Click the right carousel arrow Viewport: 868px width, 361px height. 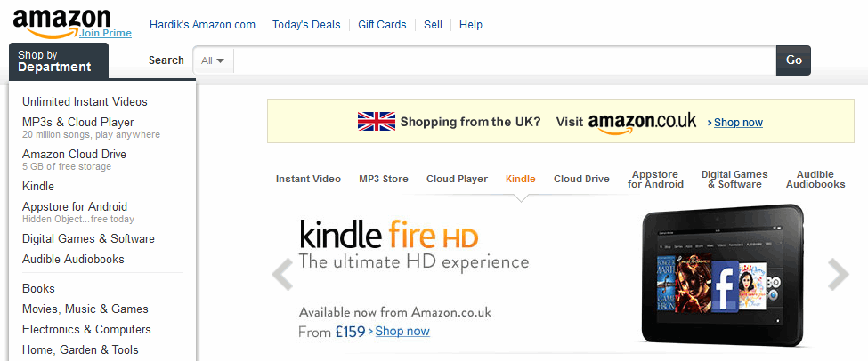(x=838, y=275)
